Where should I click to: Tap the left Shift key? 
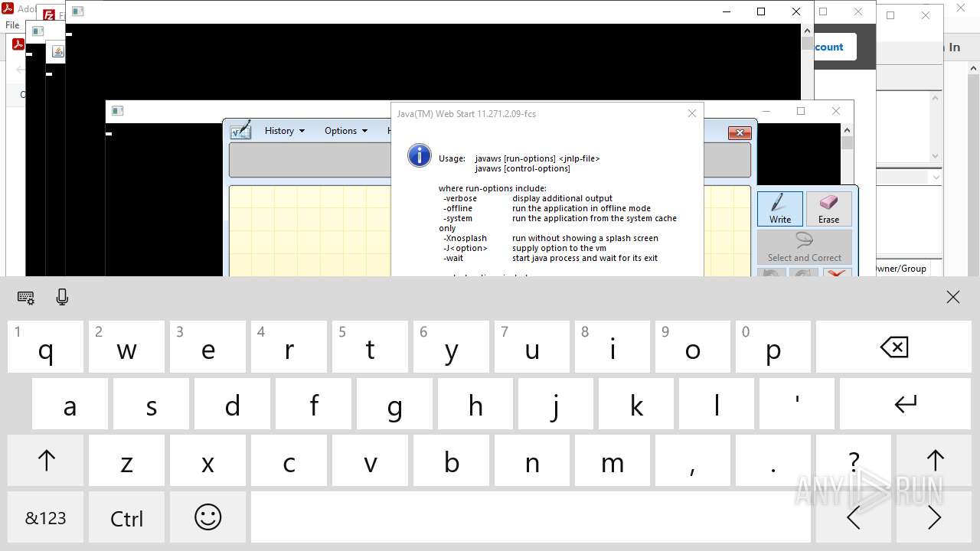click(x=46, y=461)
